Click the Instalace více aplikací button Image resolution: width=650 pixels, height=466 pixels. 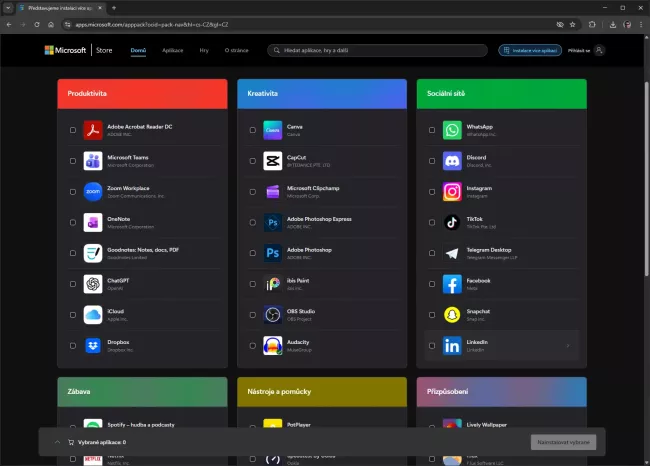pyautogui.click(x=530, y=50)
